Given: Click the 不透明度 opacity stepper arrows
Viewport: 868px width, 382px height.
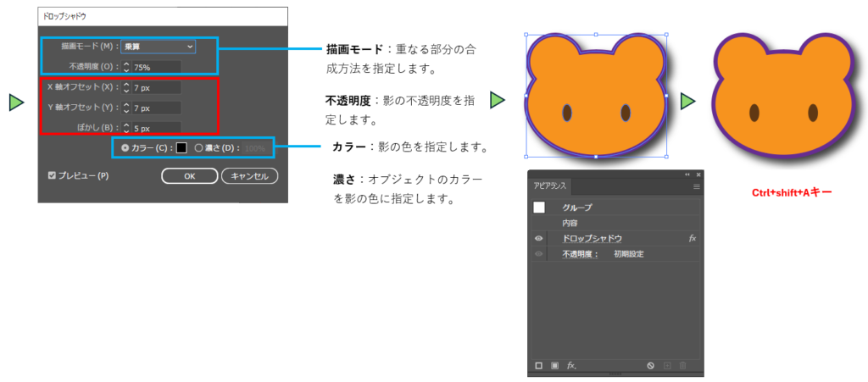Looking at the screenshot, I should 126,67.
